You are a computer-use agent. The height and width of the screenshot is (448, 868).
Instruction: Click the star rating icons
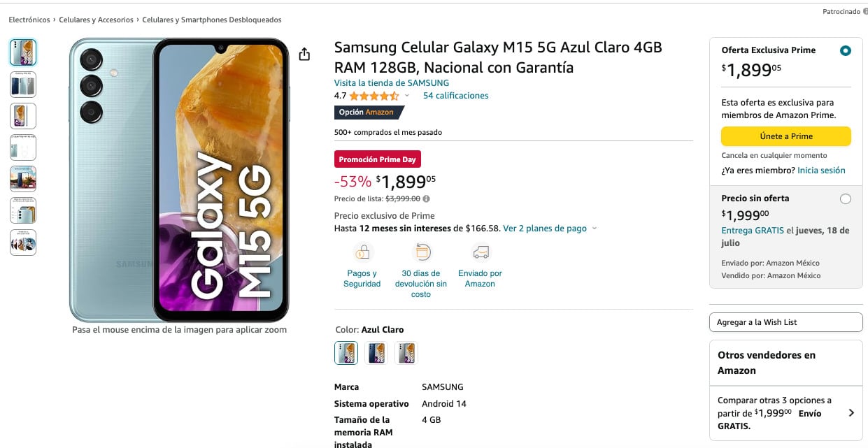coord(374,96)
